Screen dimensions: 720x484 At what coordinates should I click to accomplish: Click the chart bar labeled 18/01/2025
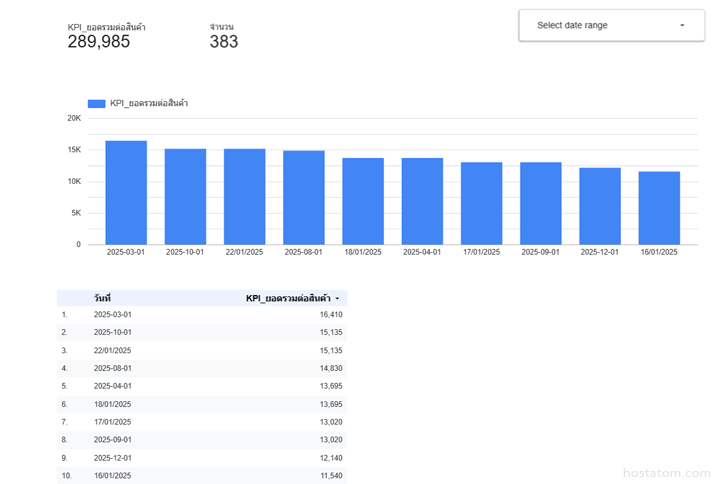(x=363, y=201)
